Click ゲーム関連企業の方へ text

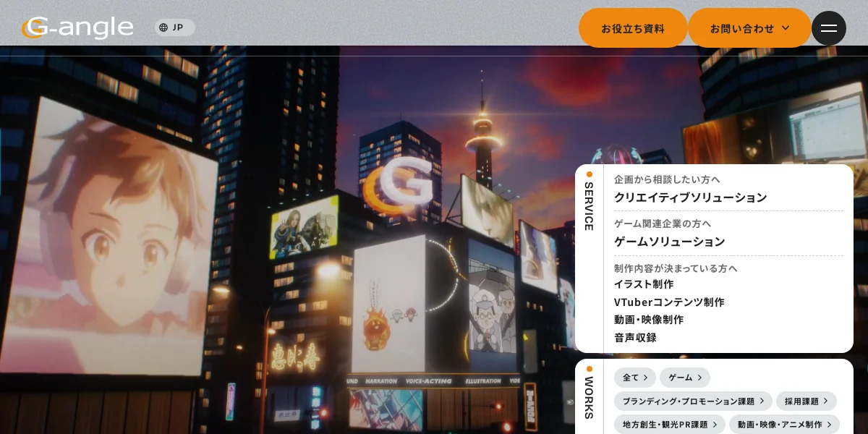click(663, 223)
